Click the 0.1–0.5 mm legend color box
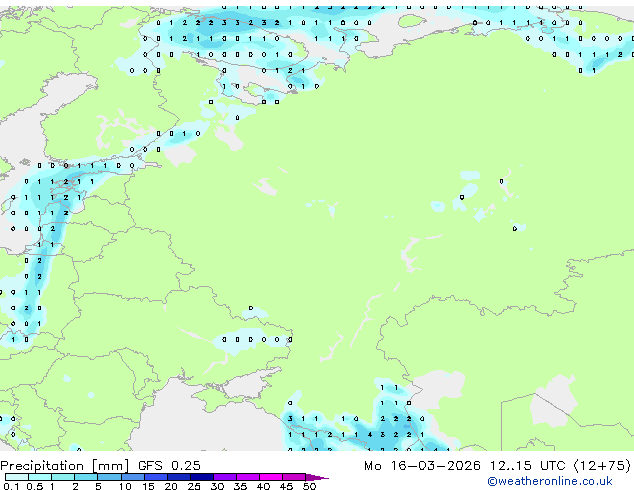This screenshot has height=490, width=634. (17, 477)
